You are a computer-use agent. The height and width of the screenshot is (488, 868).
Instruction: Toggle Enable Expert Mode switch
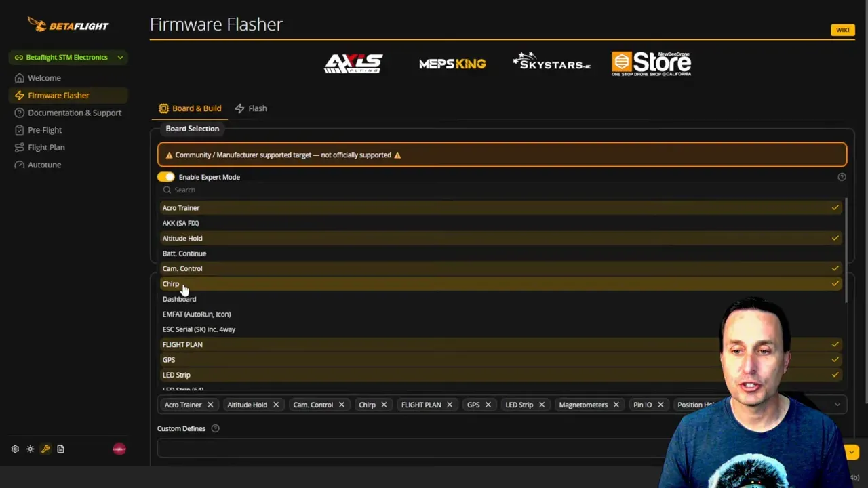pos(166,177)
